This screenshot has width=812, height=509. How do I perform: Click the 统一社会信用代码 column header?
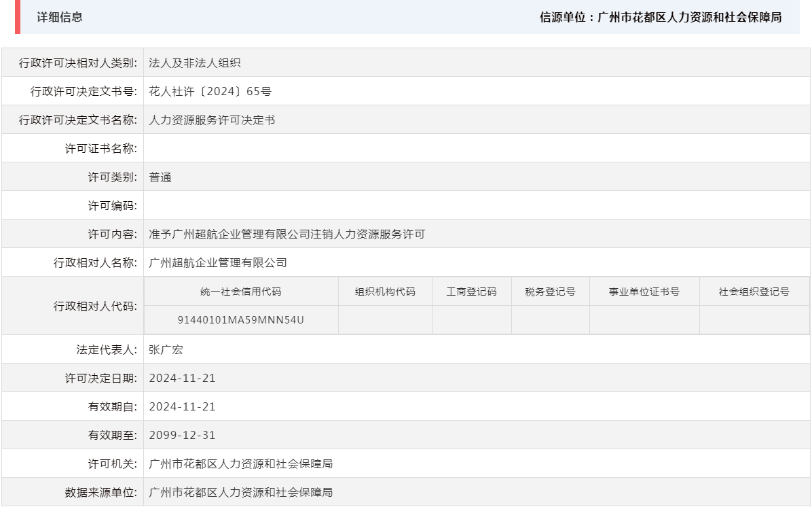pos(242,291)
